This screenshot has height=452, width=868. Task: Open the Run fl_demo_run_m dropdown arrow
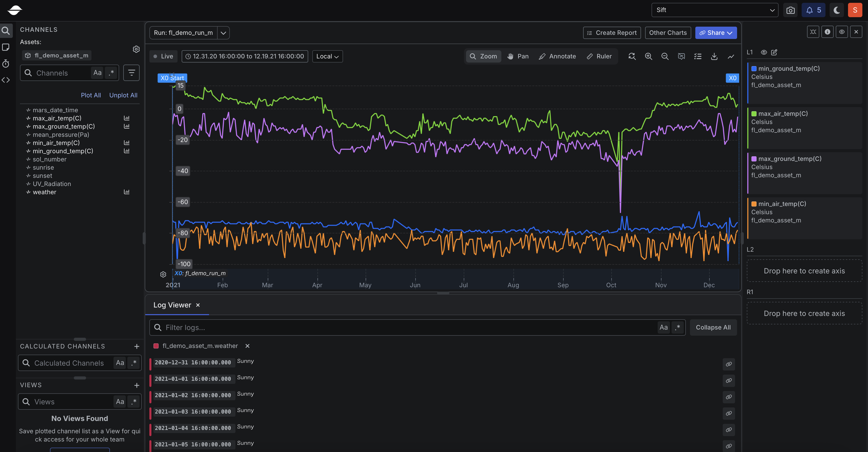[x=223, y=33]
